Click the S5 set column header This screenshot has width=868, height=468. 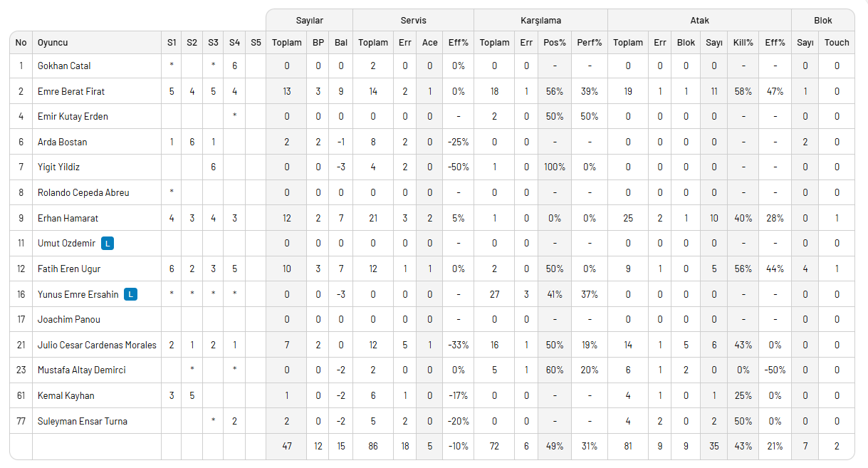coord(256,43)
